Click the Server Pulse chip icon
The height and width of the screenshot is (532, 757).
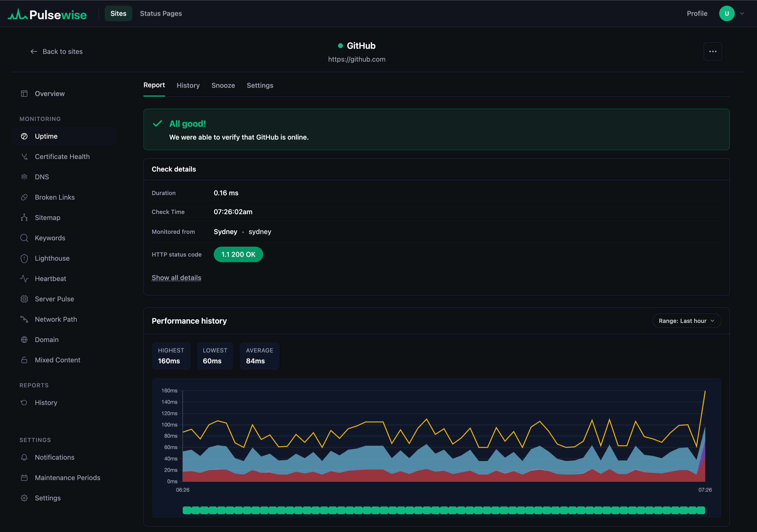click(x=24, y=299)
